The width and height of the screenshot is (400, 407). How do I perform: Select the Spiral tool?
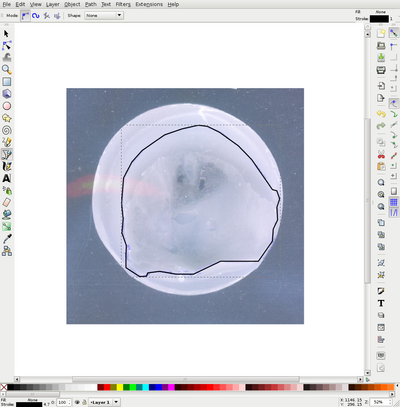click(7, 130)
